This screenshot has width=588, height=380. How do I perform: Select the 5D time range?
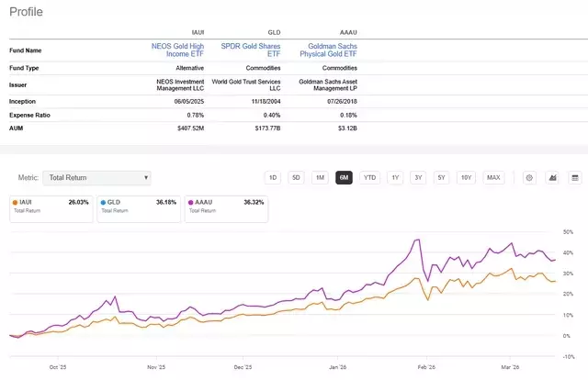296,177
